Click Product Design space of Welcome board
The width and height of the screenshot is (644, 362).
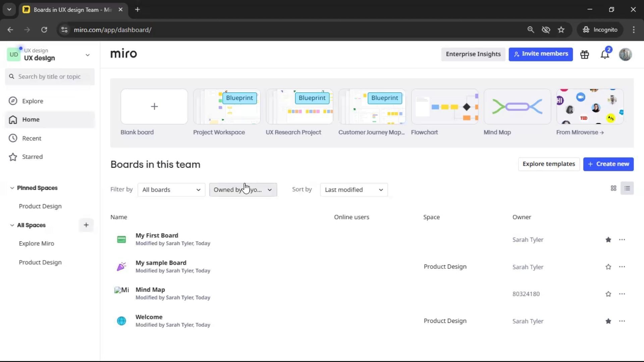pos(445,321)
